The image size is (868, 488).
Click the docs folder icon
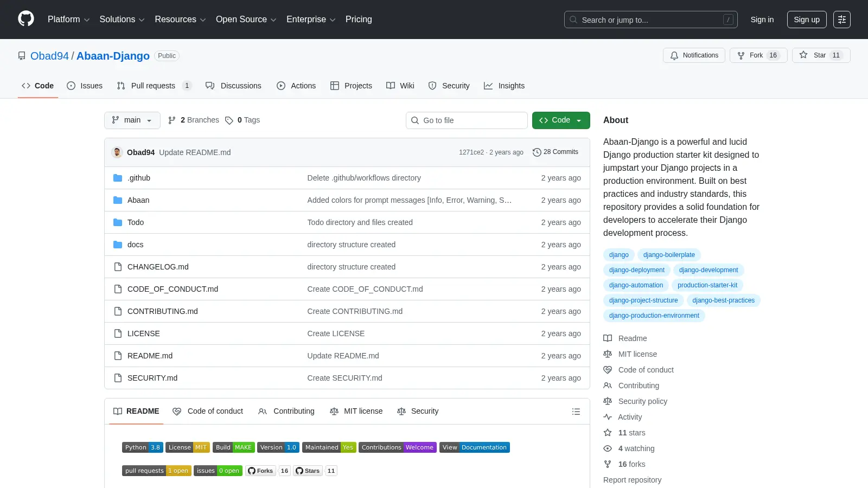click(x=118, y=245)
